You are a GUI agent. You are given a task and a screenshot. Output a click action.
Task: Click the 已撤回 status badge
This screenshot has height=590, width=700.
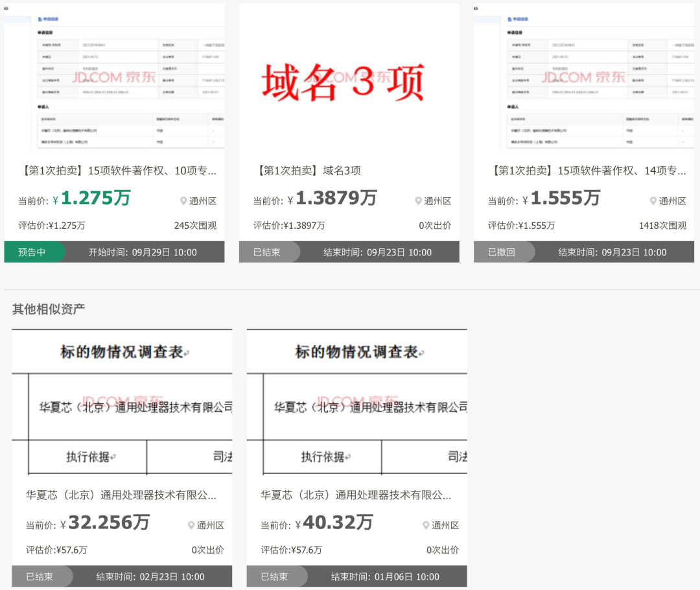[x=502, y=252]
